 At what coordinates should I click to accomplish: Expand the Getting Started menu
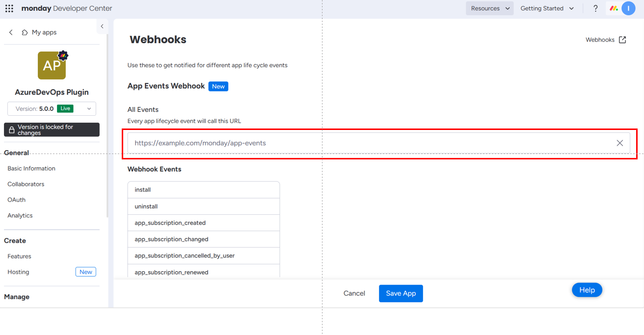pos(547,8)
